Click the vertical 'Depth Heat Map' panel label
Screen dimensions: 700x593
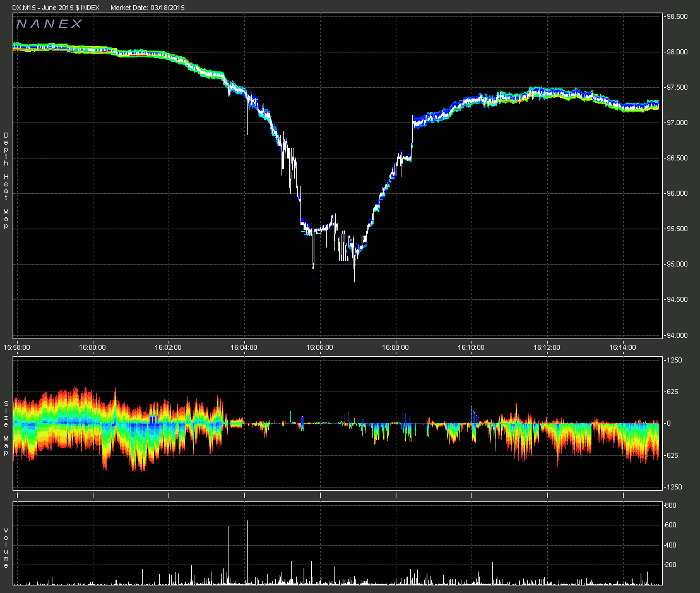6,181
